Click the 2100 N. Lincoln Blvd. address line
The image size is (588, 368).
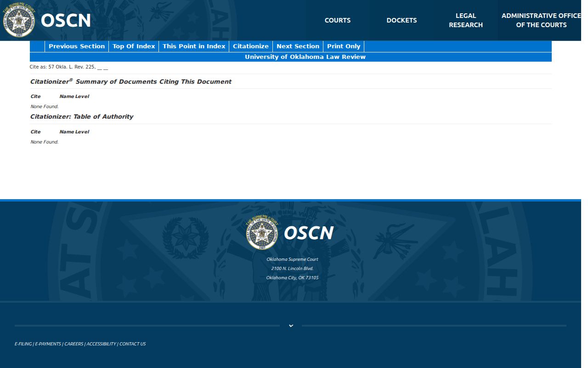[x=292, y=269]
